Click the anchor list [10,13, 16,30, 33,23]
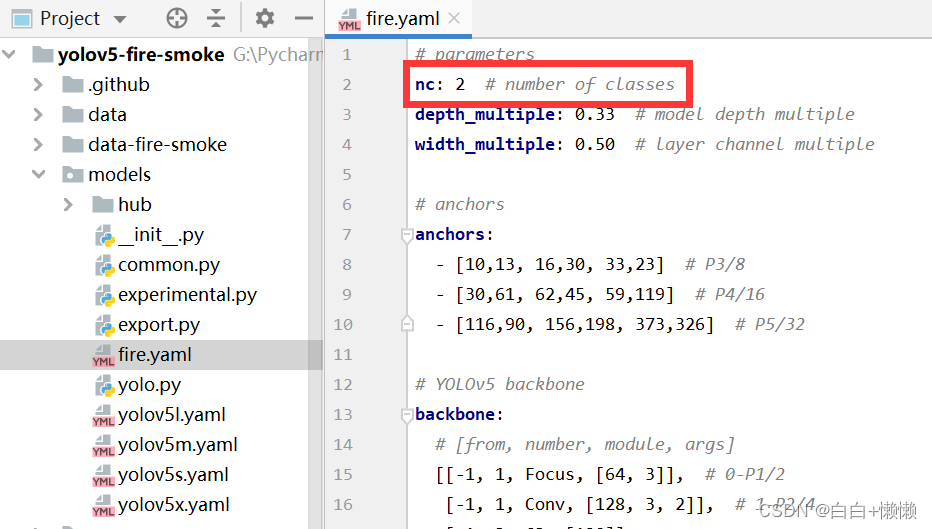This screenshot has height=529, width=932. 559,264
